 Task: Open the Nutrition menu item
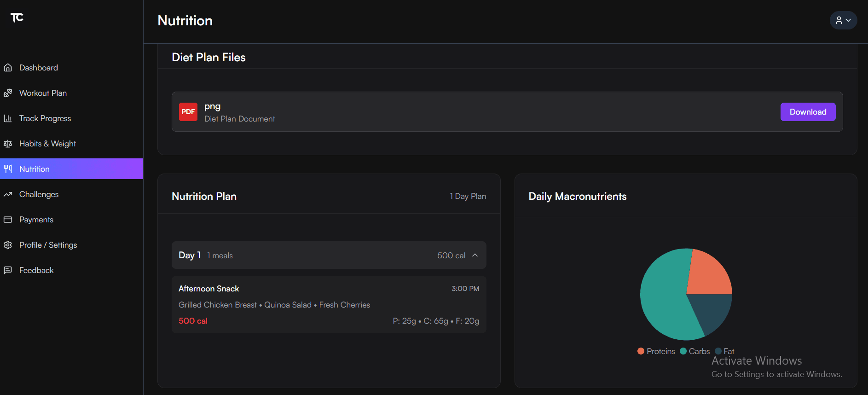tap(35, 169)
